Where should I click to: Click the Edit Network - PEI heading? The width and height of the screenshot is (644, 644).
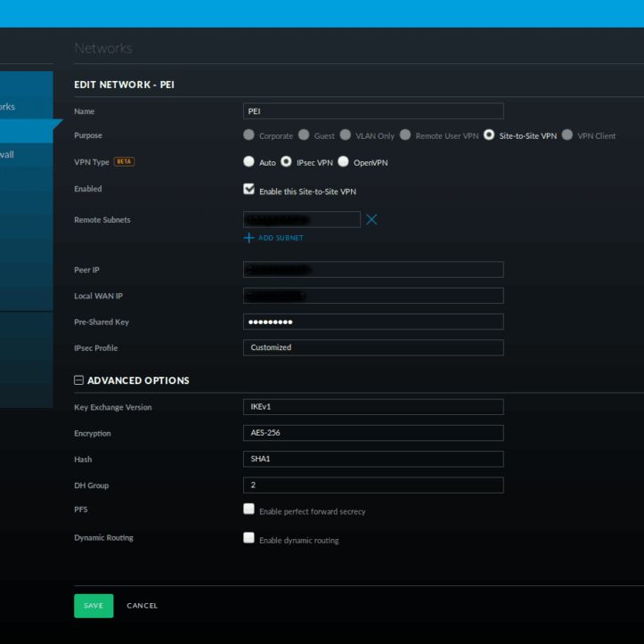124,85
